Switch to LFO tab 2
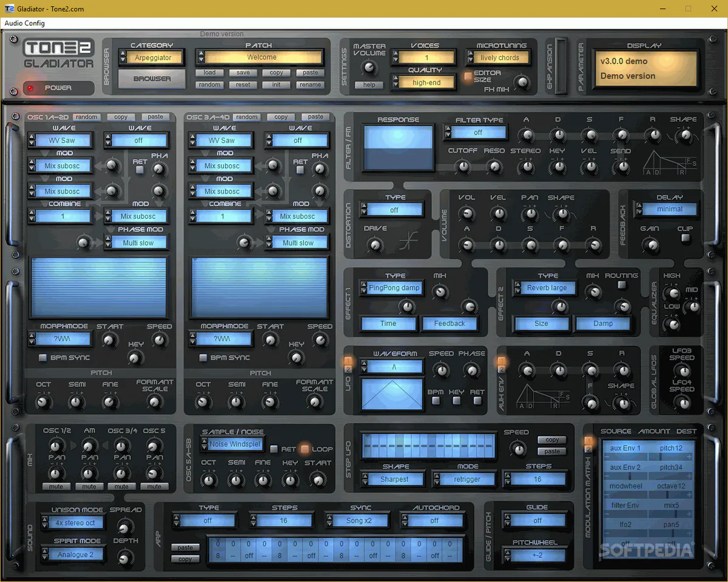 tap(348, 370)
